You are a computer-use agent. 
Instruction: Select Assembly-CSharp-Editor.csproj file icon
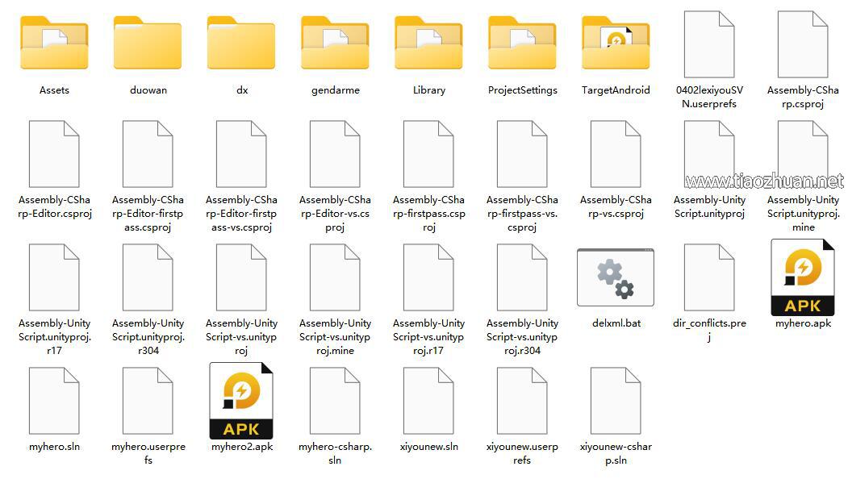(54, 154)
